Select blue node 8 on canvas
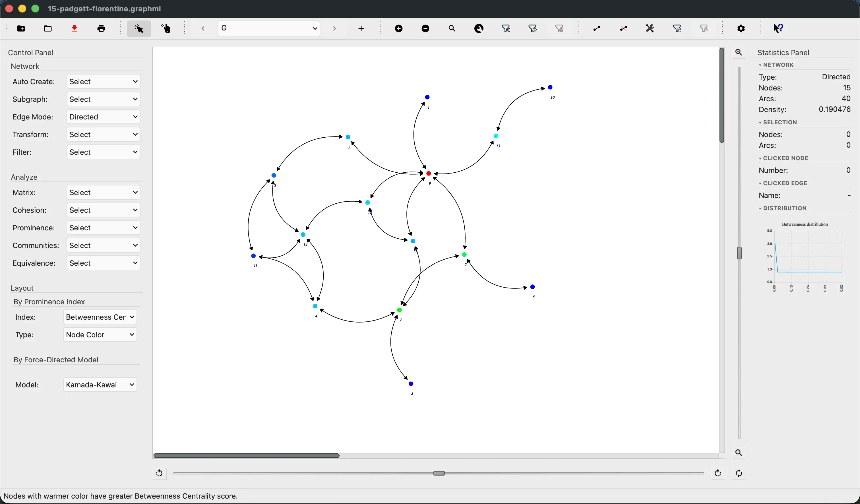This screenshot has width=860, height=504. [x=411, y=384]
